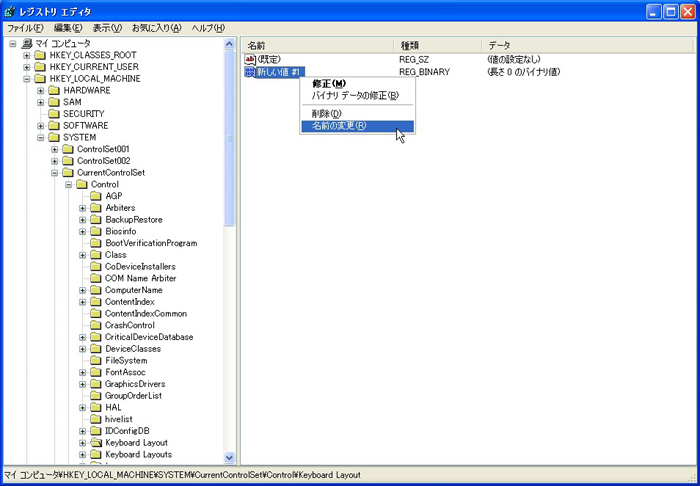Expand the HARDWARE key
700x486 pixels.
41,91
